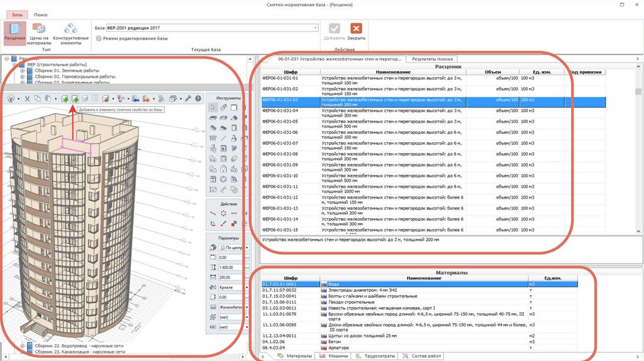Open the По центру dropdown
Viewport: 644px width, 361px height.
(x=245, y=248)
